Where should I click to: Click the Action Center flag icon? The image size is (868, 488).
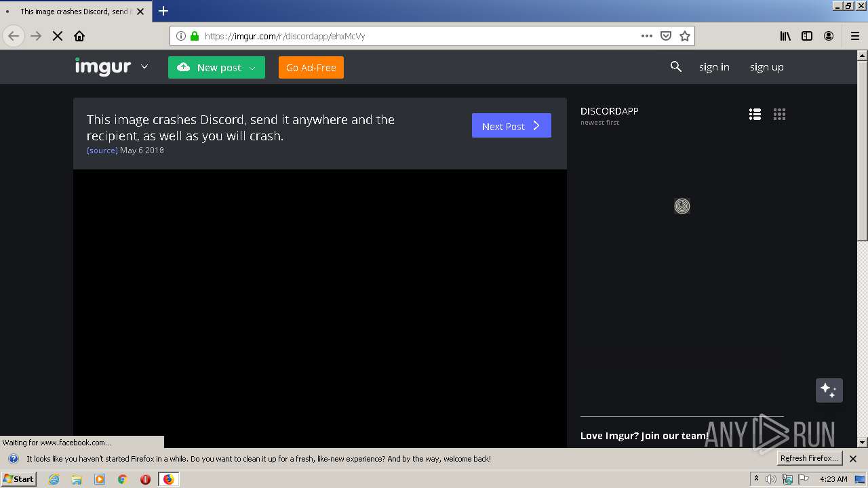[804, 479]
